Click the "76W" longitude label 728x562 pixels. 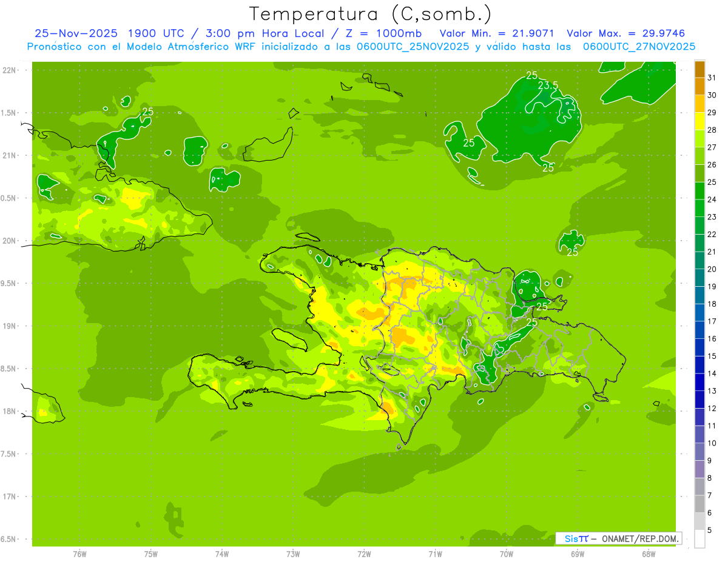(79, 554)
